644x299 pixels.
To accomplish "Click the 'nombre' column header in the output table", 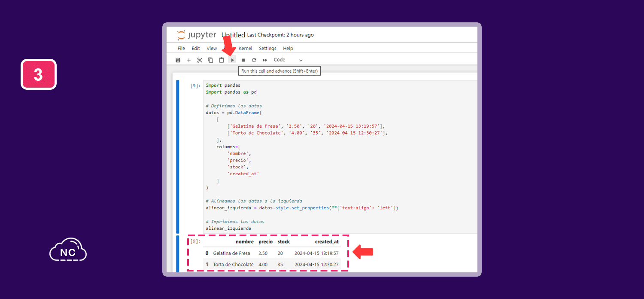I will pyautogui.click(x=244, y=242).
